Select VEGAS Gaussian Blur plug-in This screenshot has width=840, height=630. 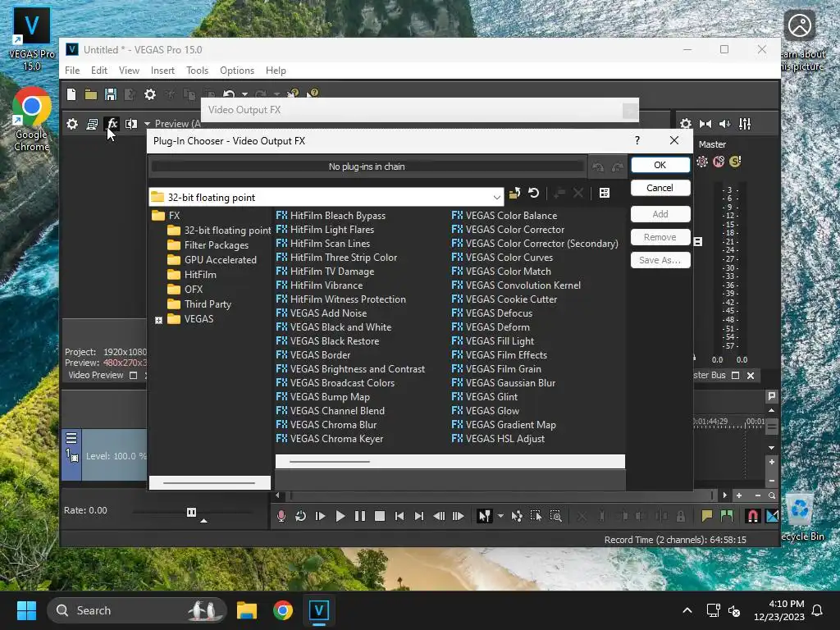pos(504,383)
